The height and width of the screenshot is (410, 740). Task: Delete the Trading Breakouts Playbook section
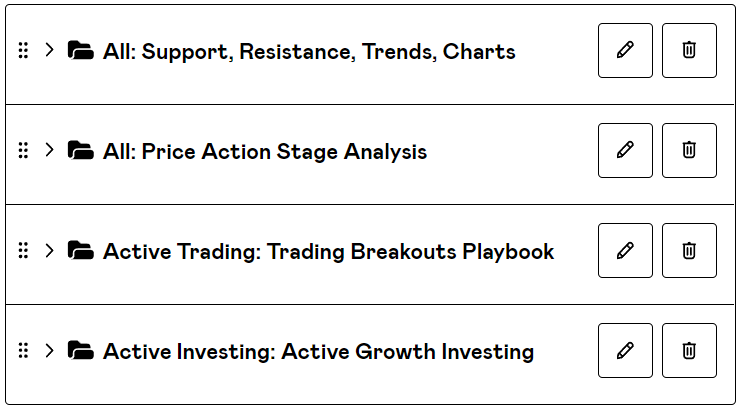[x=689, y=251]
